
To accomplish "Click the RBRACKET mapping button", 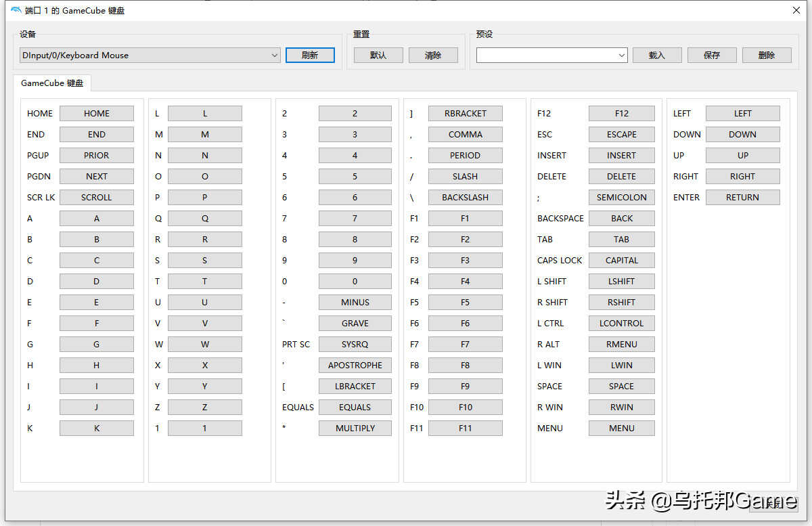I will tap(466, 114).
